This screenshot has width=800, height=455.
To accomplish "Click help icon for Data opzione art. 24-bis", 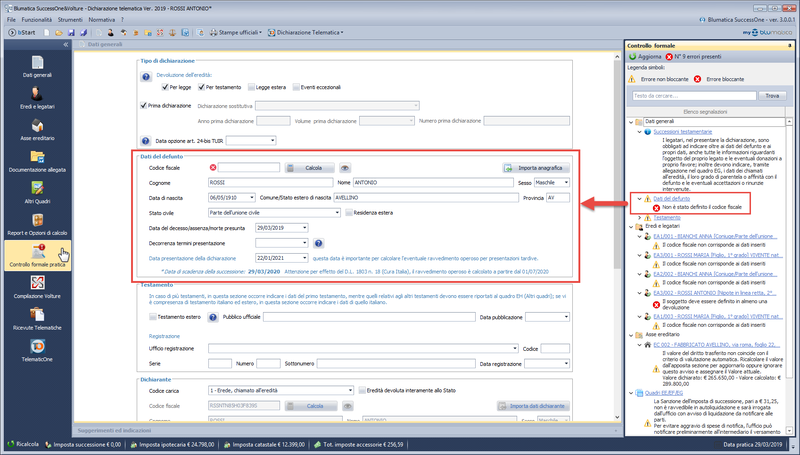I will tap(146, 141).
